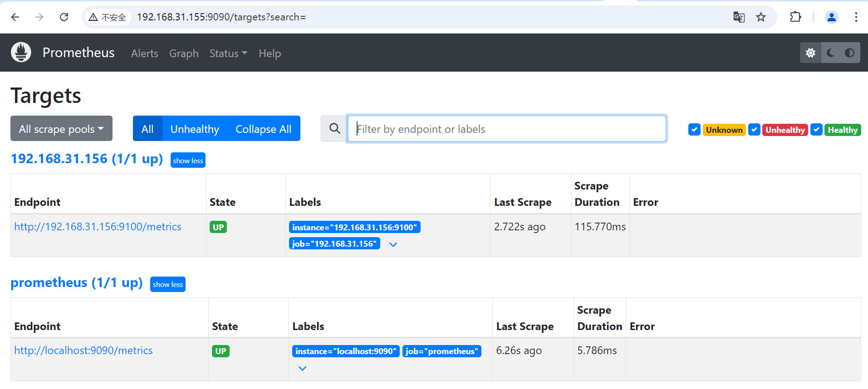This screenshot has height=389, width=868.
Task: Open the All scrape pools dropdown
Action: [x=61, y=129]
